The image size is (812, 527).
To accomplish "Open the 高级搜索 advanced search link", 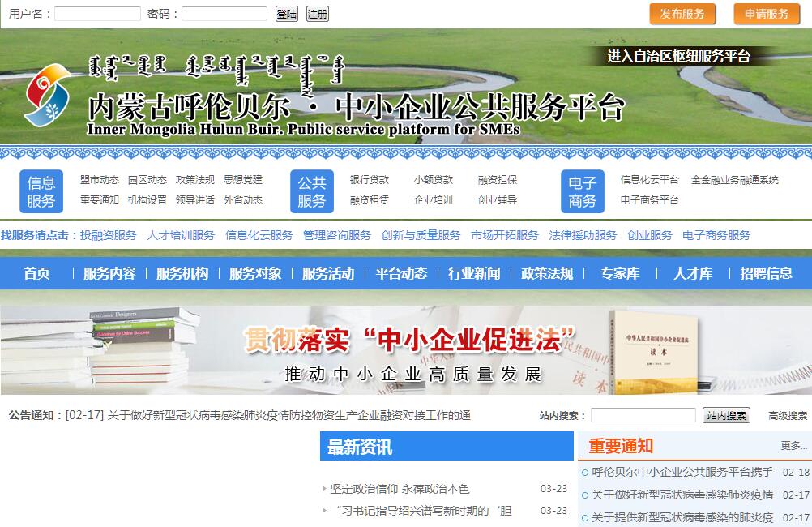I will (x=788, y=415).
